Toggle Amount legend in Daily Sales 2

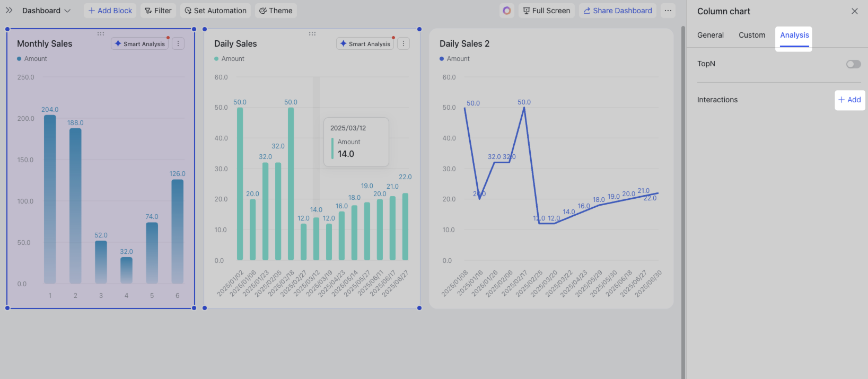pyautogui.click(x=454, y=59)
